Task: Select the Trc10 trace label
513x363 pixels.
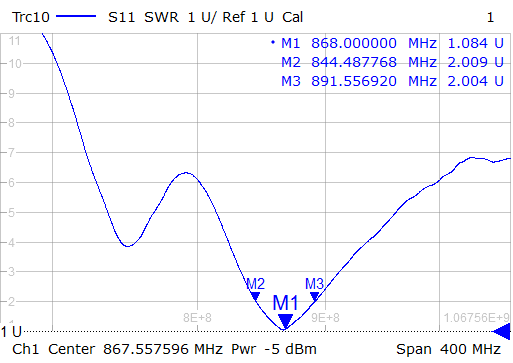Action: pos(31,17)
